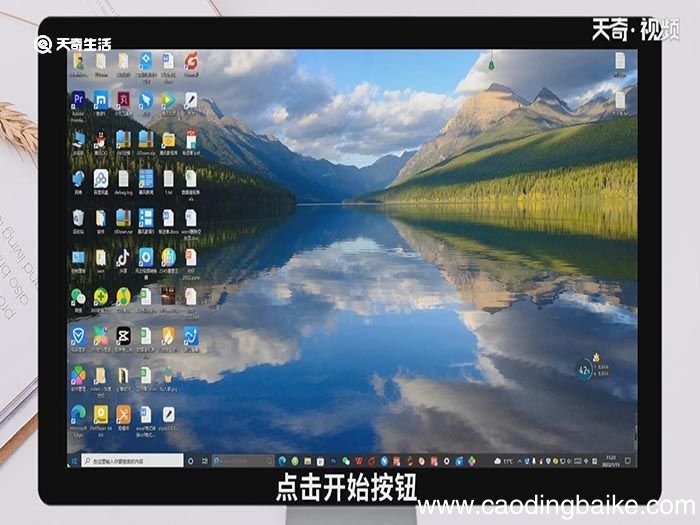This screenshot has height=525, width=700.
Task: Open Baidu Netdisk desktop icon
Action: pos(101,179)
